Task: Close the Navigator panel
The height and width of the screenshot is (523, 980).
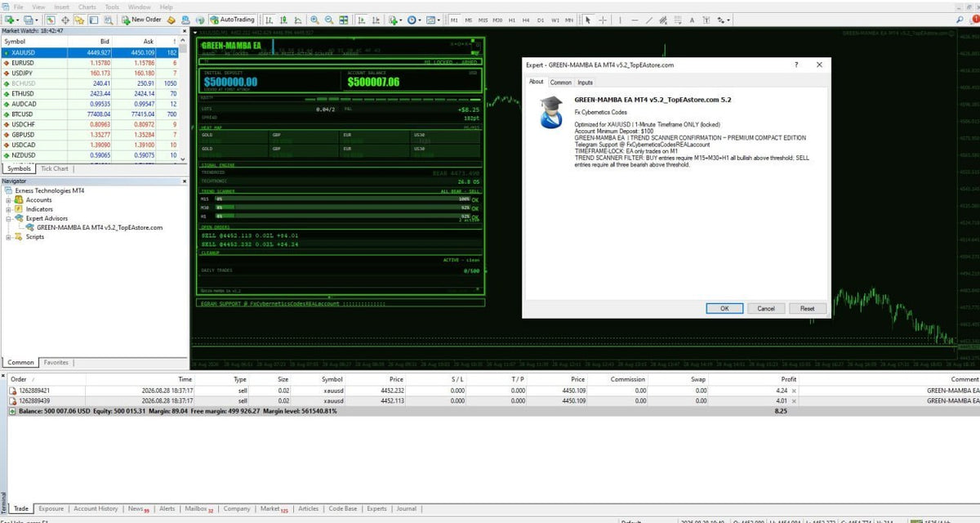Action: click(x=183, y=181)
